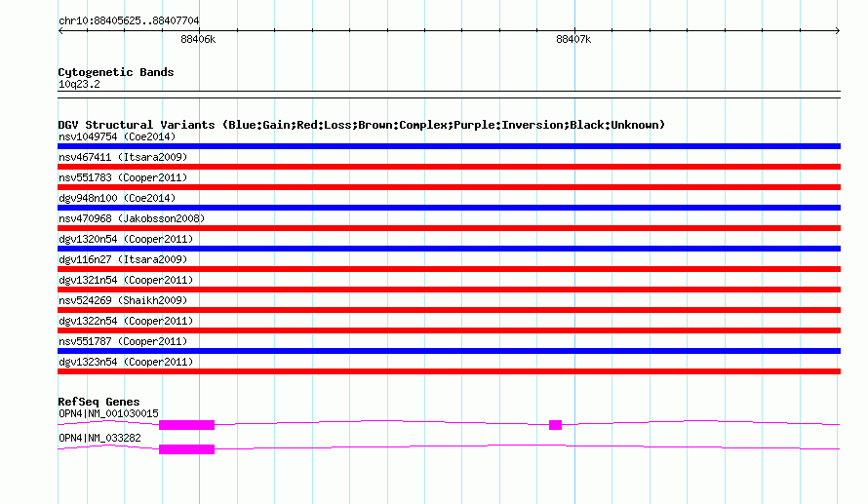Viewport: 868px width, 504px height.
Task: Select the red nsv470968 variant bar
Action: click(449, 228)
